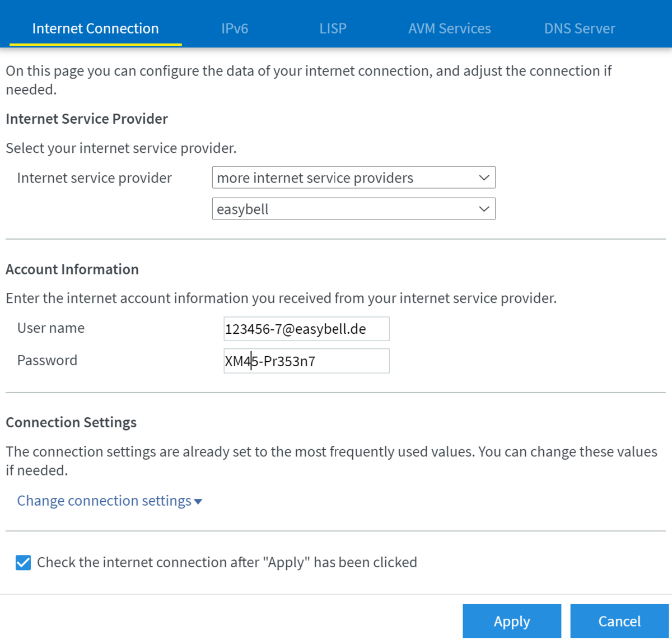Uncheck the check internet connection checkbox

(24, 563)
